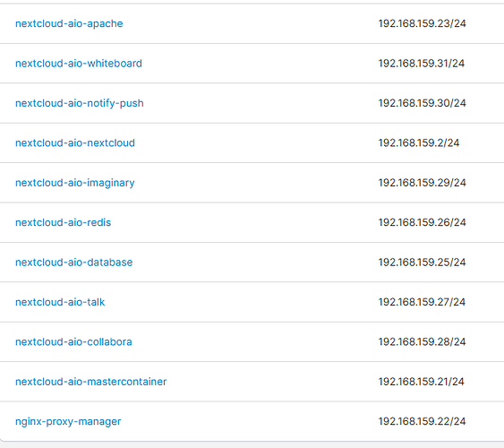Select the IP address 192.168.159.31/24
This screenshot has height=448, width=504.
click(422, 64)
